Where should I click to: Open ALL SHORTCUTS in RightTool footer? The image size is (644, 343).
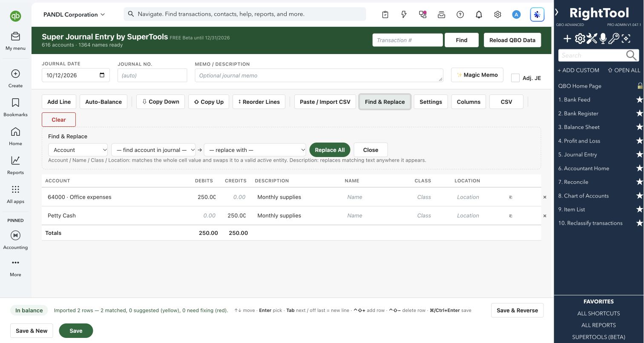pos(598,313)
